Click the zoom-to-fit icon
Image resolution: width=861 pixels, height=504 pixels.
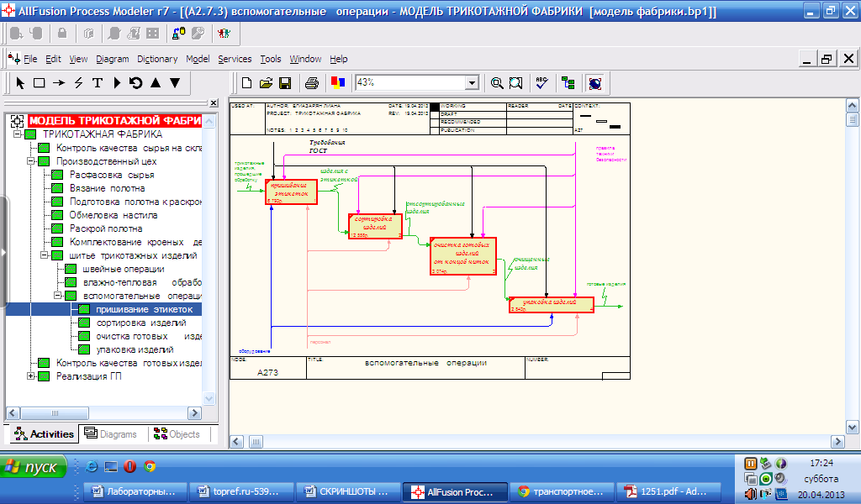[x=515, y=83]
